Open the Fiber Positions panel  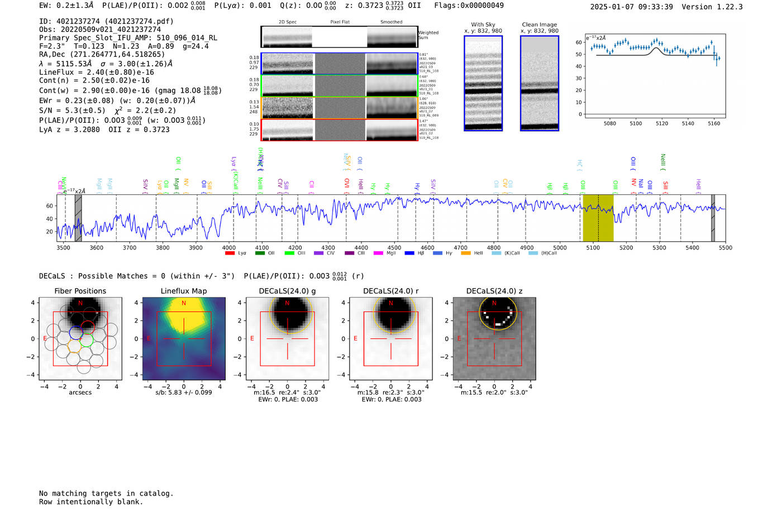(x=80, y=339)
